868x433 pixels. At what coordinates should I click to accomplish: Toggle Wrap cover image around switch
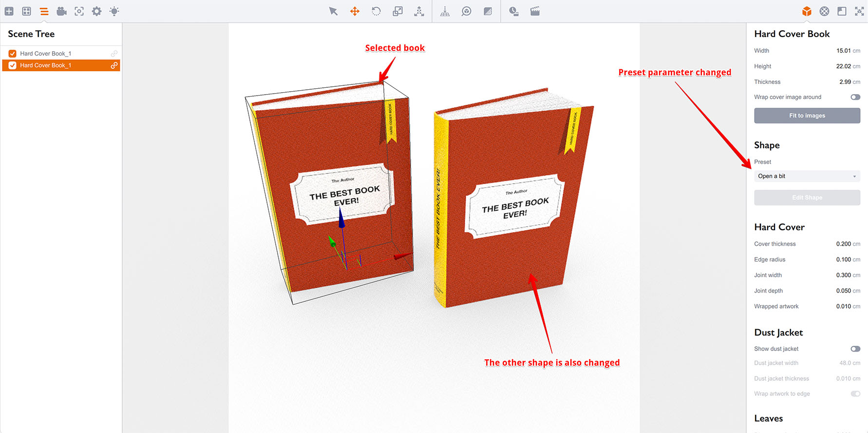(855, 97)
